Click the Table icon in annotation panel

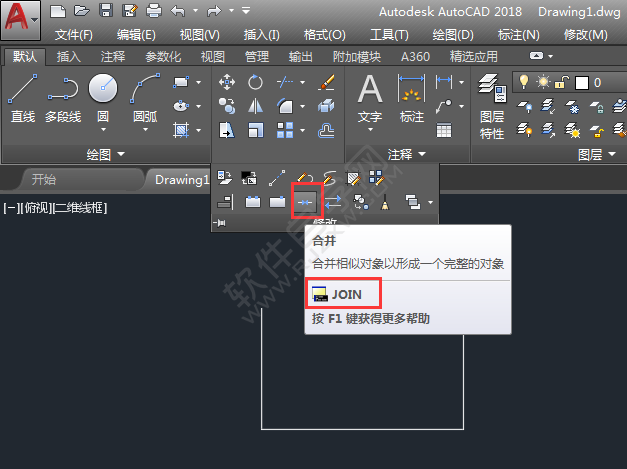(x=444, y=130)
